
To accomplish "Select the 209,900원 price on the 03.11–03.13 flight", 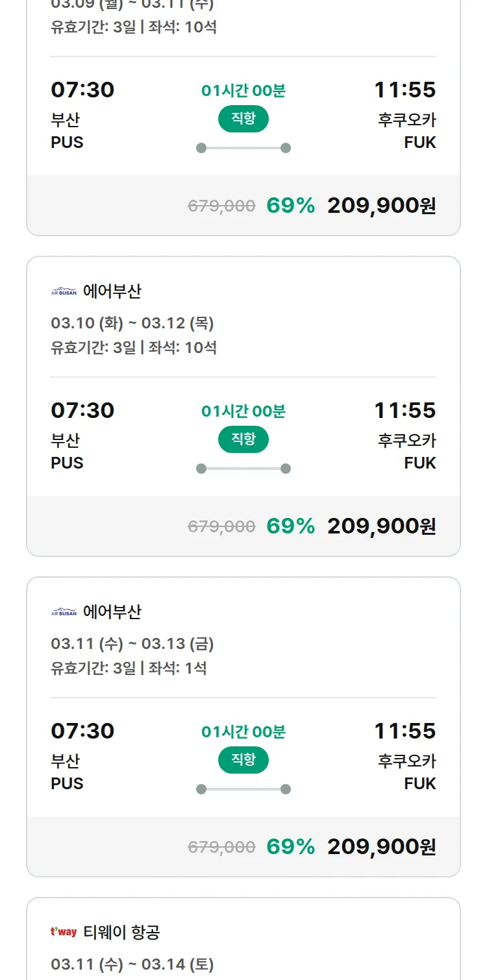I will pos(381,847).
